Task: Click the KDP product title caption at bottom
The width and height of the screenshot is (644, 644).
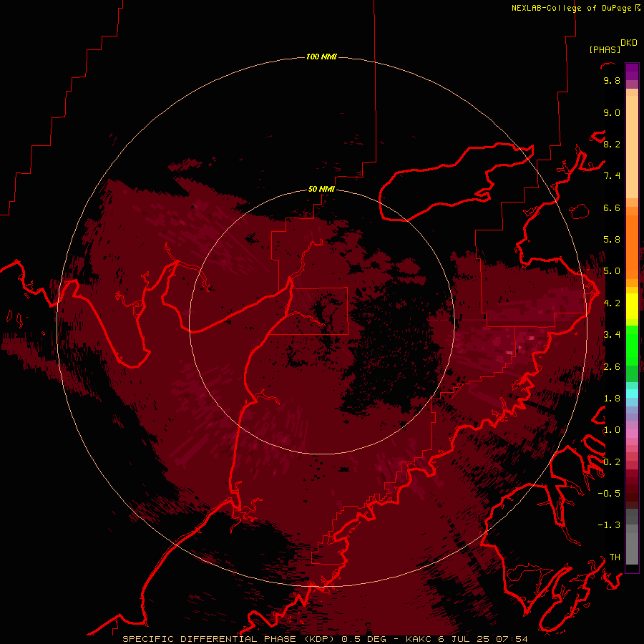Action: [x=325, y=639]
